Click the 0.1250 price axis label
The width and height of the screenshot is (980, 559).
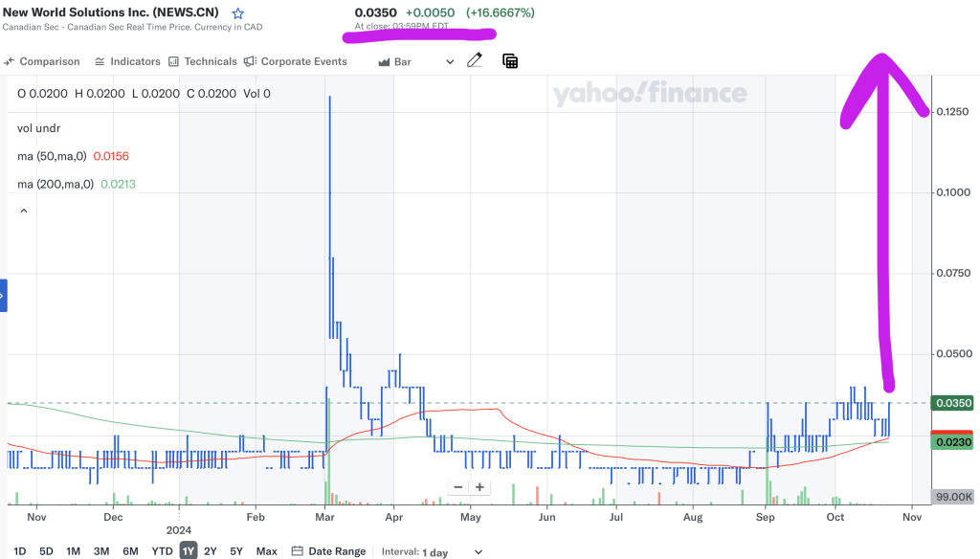tap(952, 112)
